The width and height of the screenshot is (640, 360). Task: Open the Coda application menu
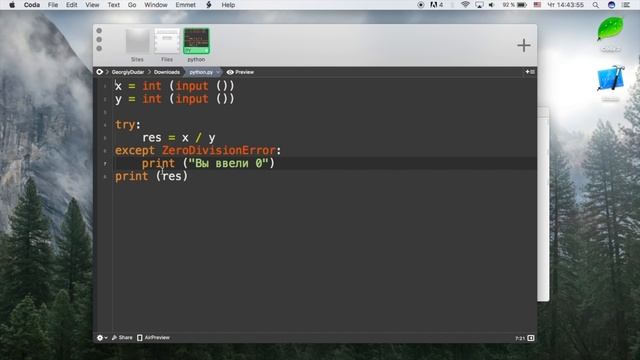coord(31,5)
